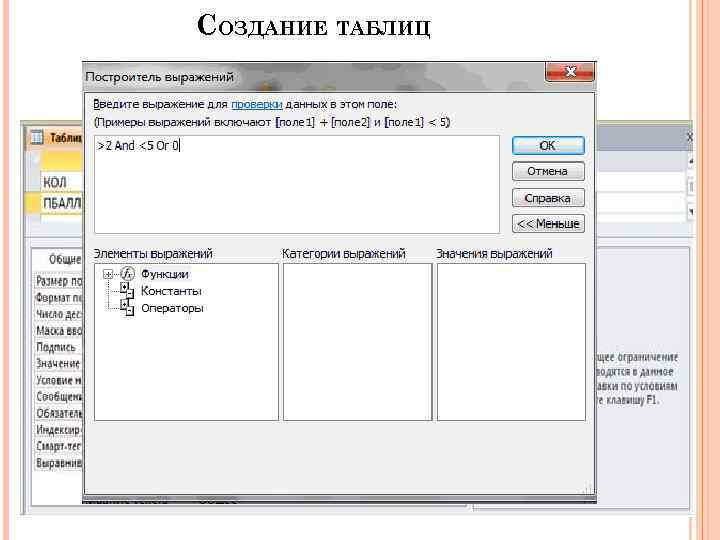Click the dialog resize grip corner
The height and width of the screenshot is (540, 720).
click(588, 489)
